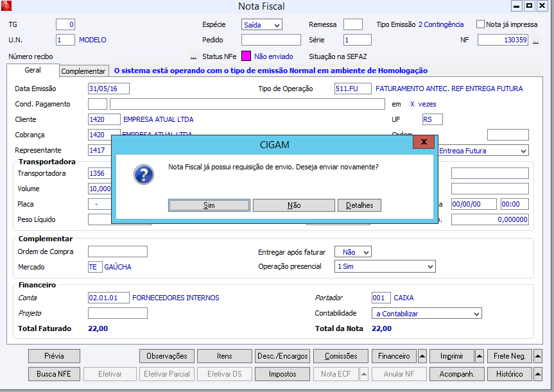Viewport: 554px width, 392px height.
Task: Click the UF field showing RS
Action: tap(433, 119)
